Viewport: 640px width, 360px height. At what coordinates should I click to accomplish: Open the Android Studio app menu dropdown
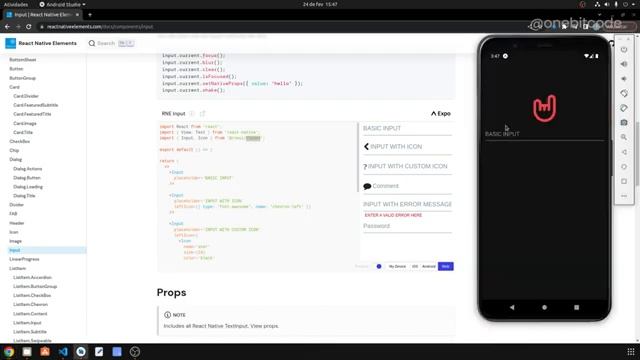tap(62, 4)
